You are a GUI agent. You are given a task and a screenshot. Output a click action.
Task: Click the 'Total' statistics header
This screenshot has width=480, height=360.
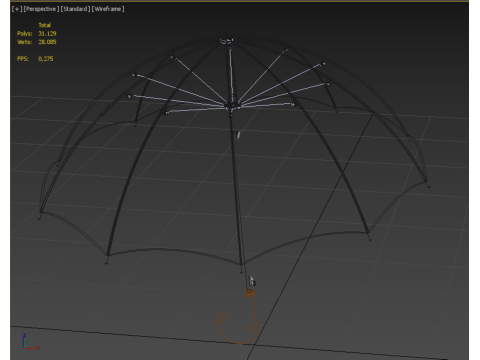[x=45, y=25]
